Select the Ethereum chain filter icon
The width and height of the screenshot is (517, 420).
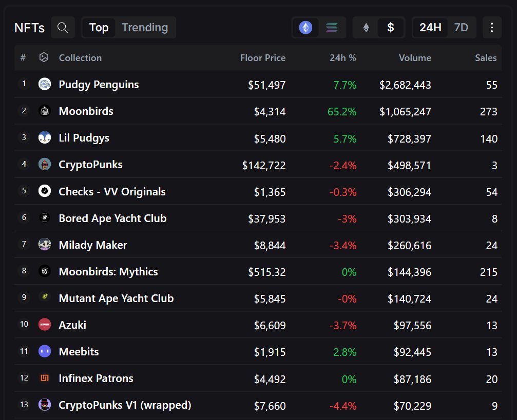tap(305, 27)
